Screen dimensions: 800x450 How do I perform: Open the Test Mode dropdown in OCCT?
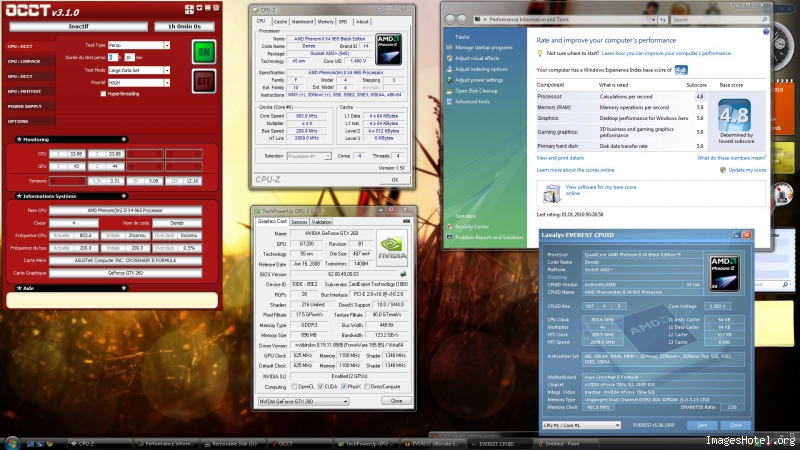point(167,70)
